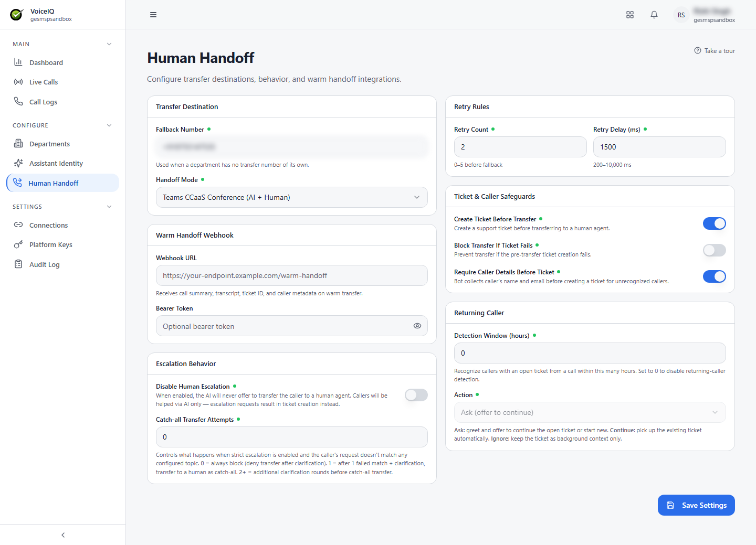
Task: Open notifications bell icon
Action: click(654, 15)
